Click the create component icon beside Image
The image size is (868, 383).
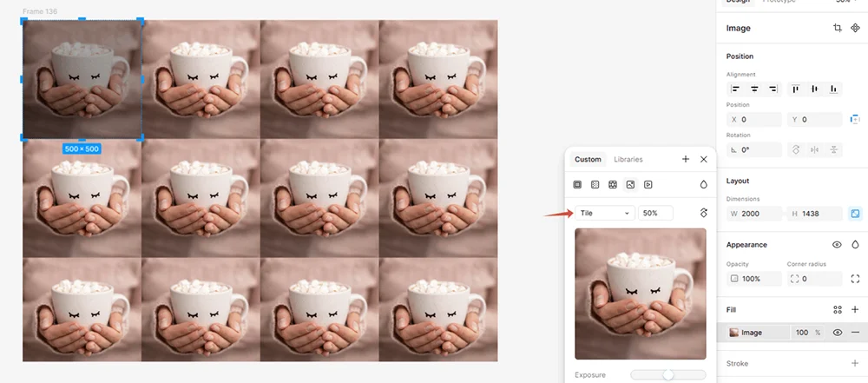point(855,28)
